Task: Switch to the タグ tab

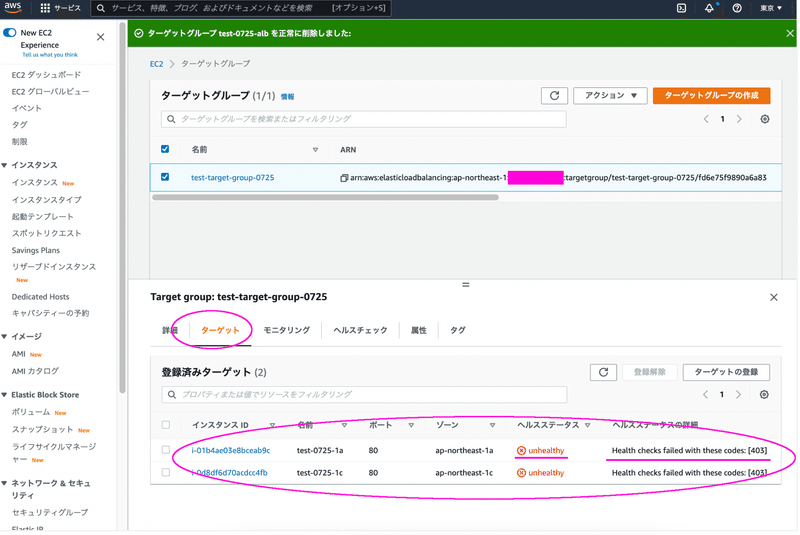Action: click(x=458, y=330)
